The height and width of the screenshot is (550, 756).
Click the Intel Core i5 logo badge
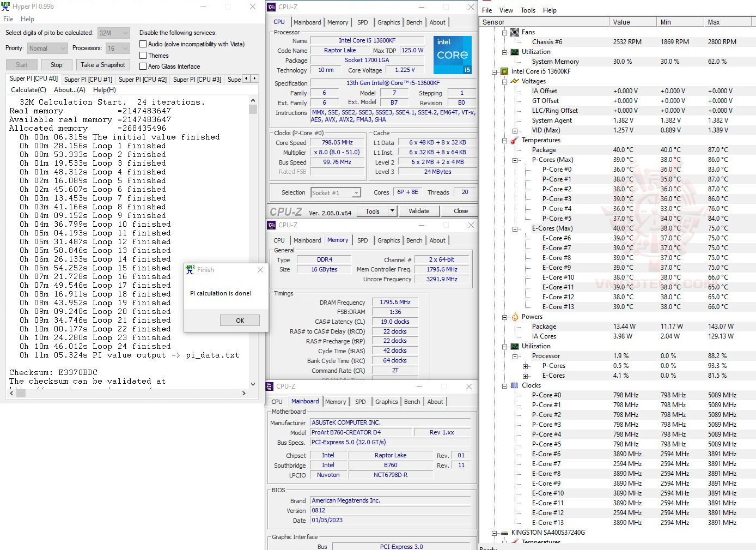[453, 55]
